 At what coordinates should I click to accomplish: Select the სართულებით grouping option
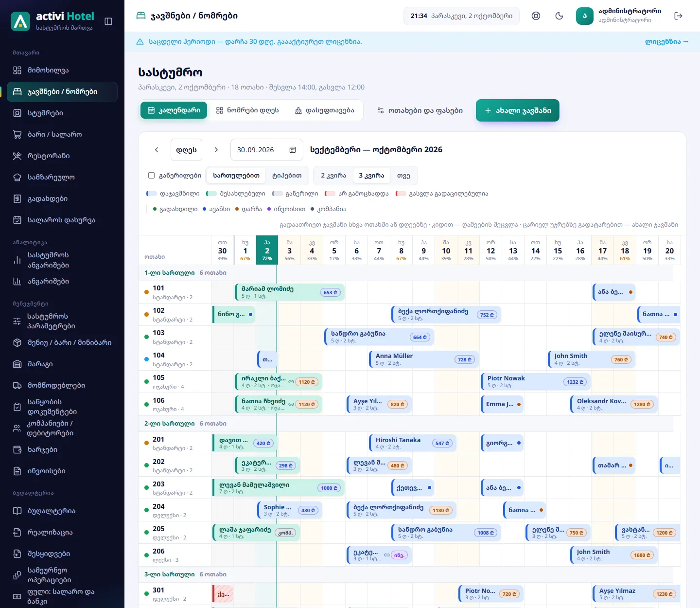point(236,176)
